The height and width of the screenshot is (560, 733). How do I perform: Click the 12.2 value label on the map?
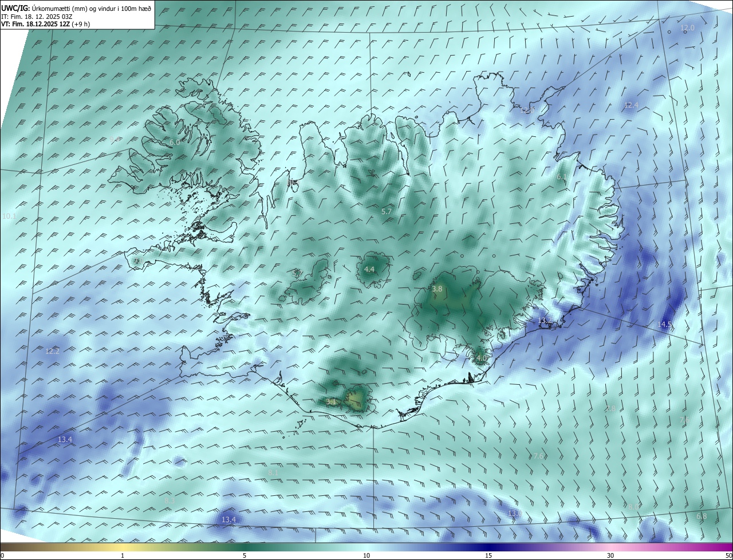52,352
